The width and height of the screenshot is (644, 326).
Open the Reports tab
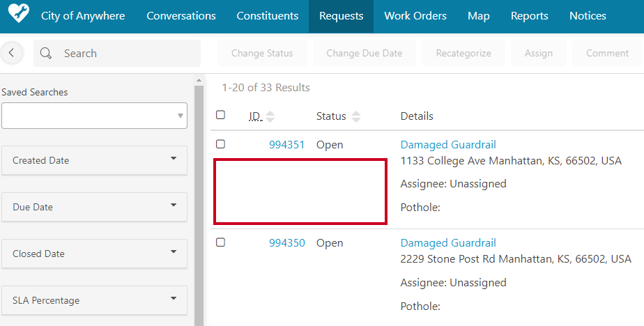click(530, 17)
